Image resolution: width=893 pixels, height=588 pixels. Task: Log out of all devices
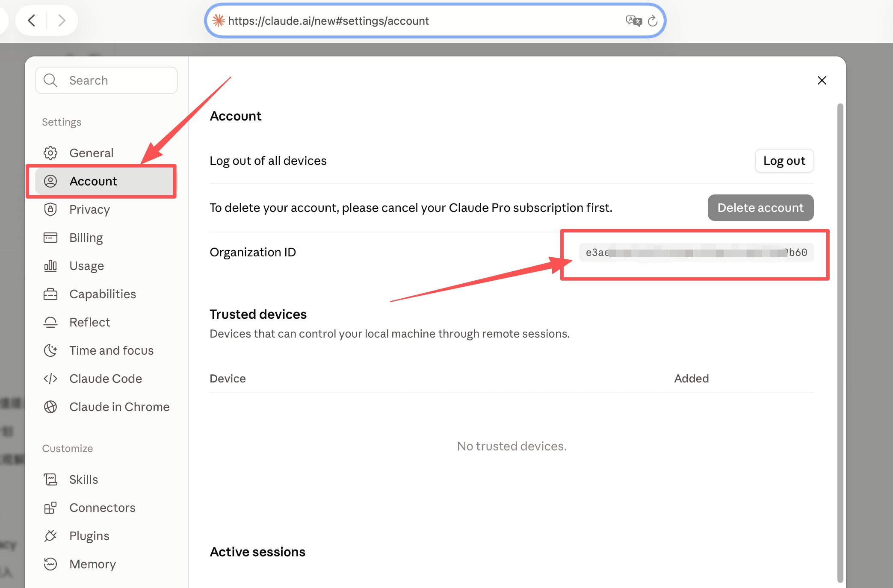pyautogui.click(x=784, y=161)
